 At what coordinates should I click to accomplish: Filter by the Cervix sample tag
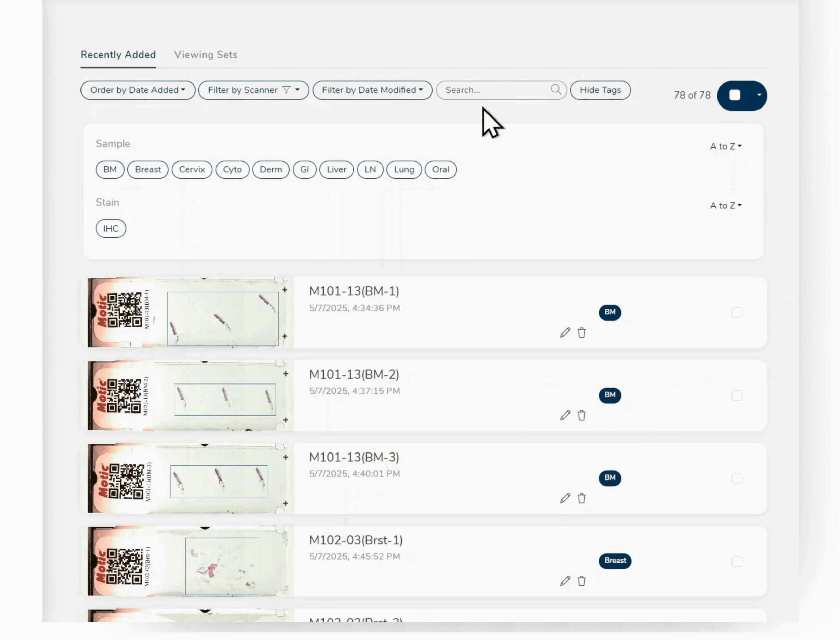tap(192, 169)
